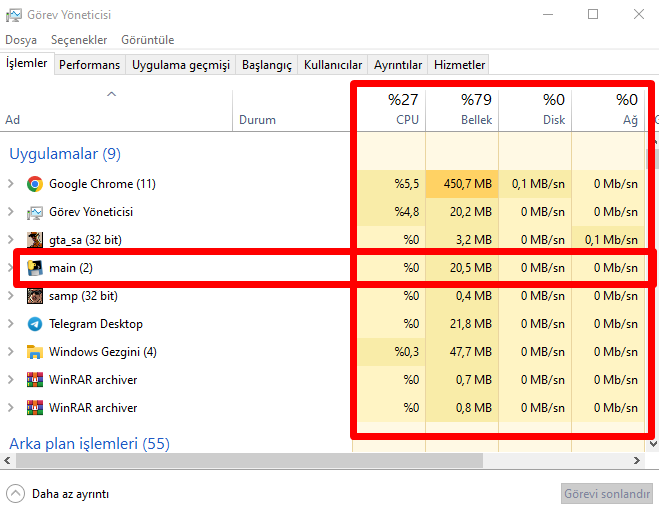Click main's 20,5 MB memory value

point(470,268)
